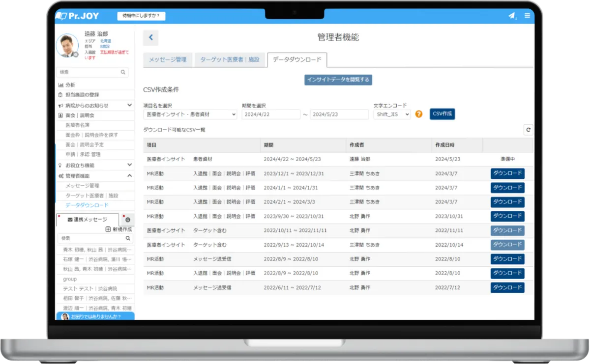Screen dimensions: 590x364
Task: Open 面会｜説明会予定 in sidebar
Action: pos(85,145)
